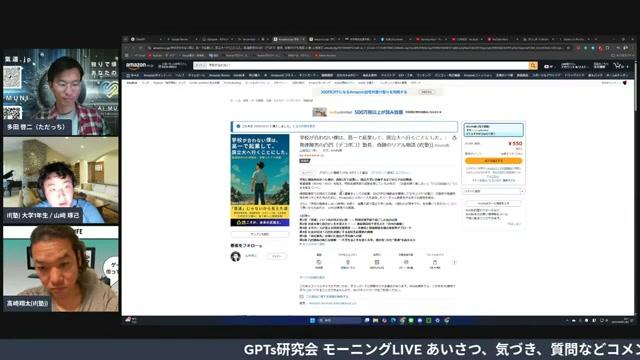This screenshot has width=640, height=360.
Task: Click the first product detail icon in the row
Action: pyautogui.click(x=319, y=262)
